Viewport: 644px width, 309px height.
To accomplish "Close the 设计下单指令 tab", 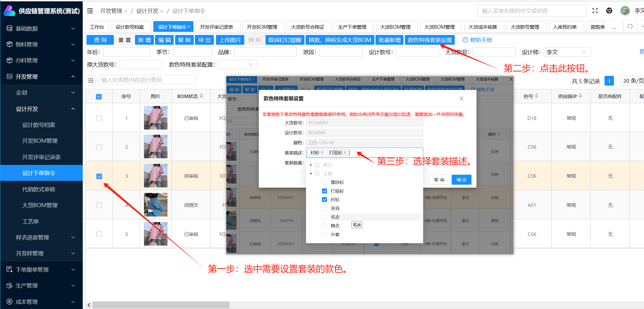I will coord(189,27).
